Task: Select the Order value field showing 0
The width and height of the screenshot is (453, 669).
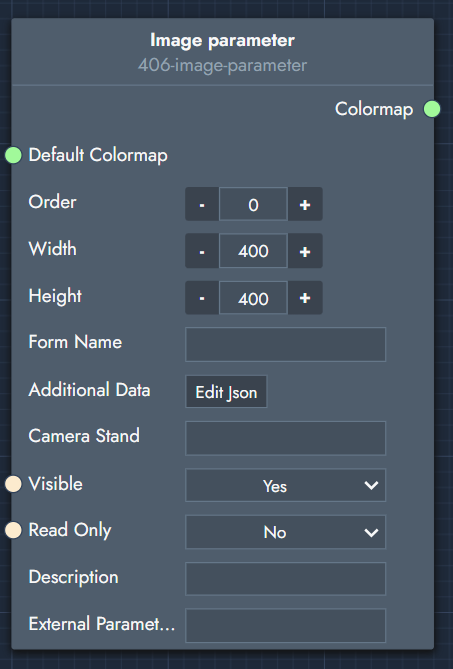Action: tap(253, 204)
